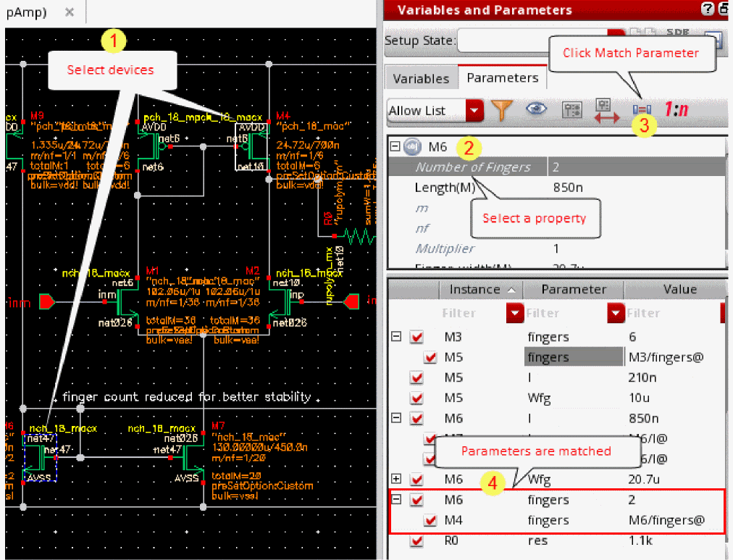
Task: Click the red 1:n ratio icon
Action: pos(676,110)
